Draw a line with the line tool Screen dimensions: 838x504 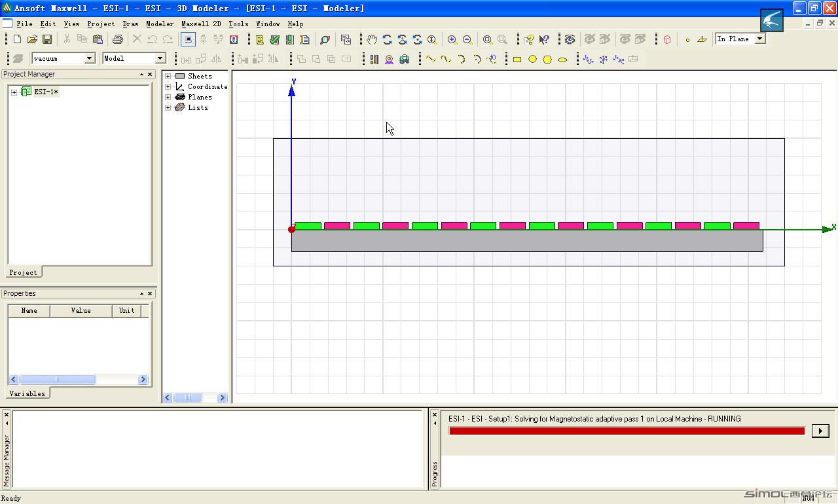point(431,59)
